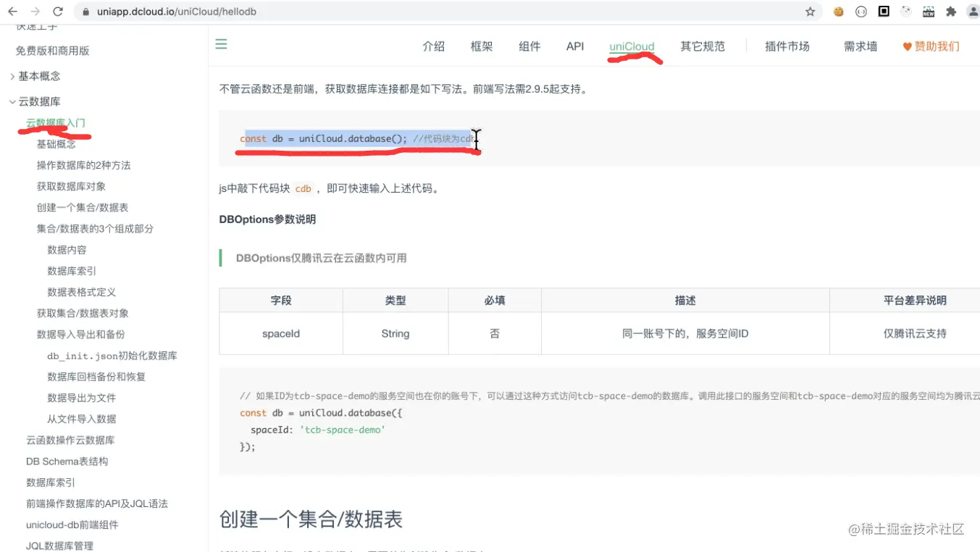The image size is (980, 552).
Task: Jump to 获取数据库对象 section
Action: 71,186
